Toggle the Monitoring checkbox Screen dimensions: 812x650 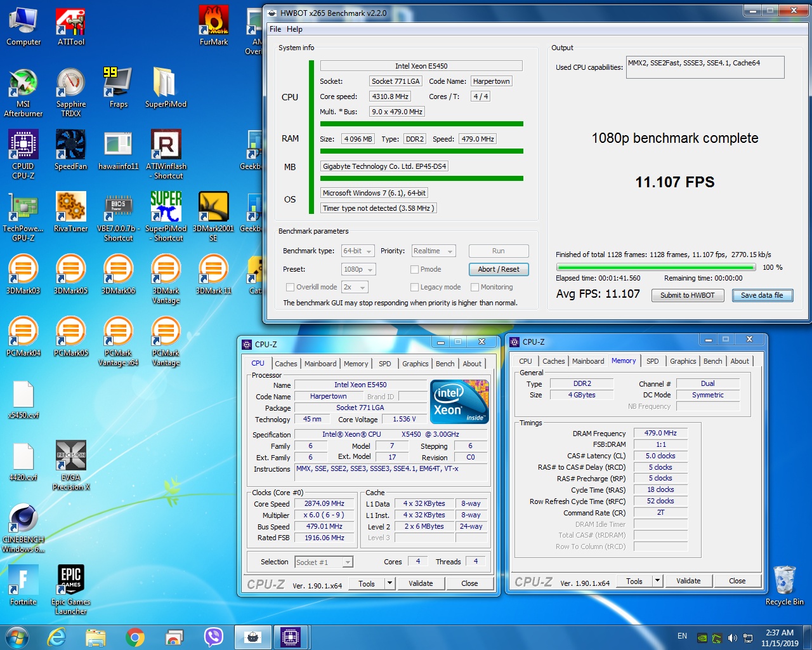pyautogui.click(x=475, y=287)
